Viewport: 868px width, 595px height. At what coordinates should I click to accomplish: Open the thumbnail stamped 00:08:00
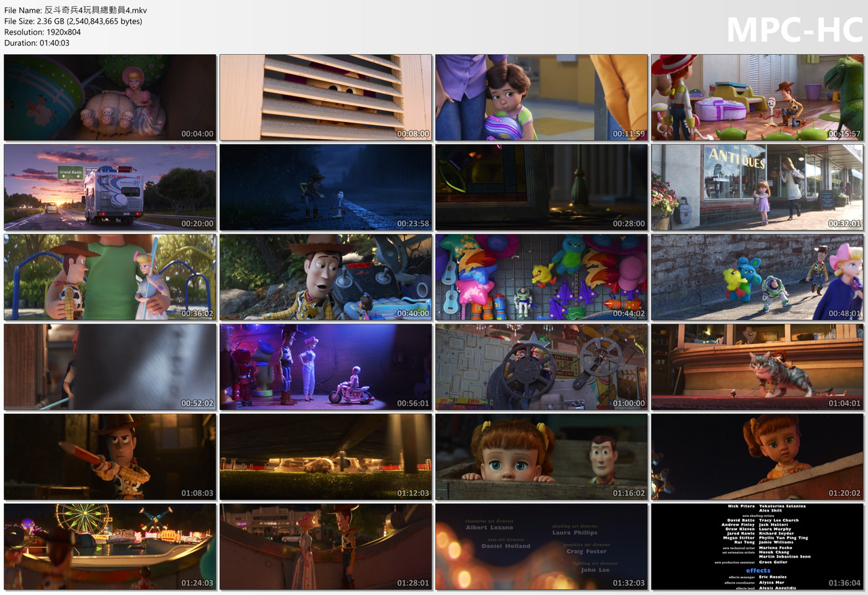pyautogui.click(x=326, y=98)
